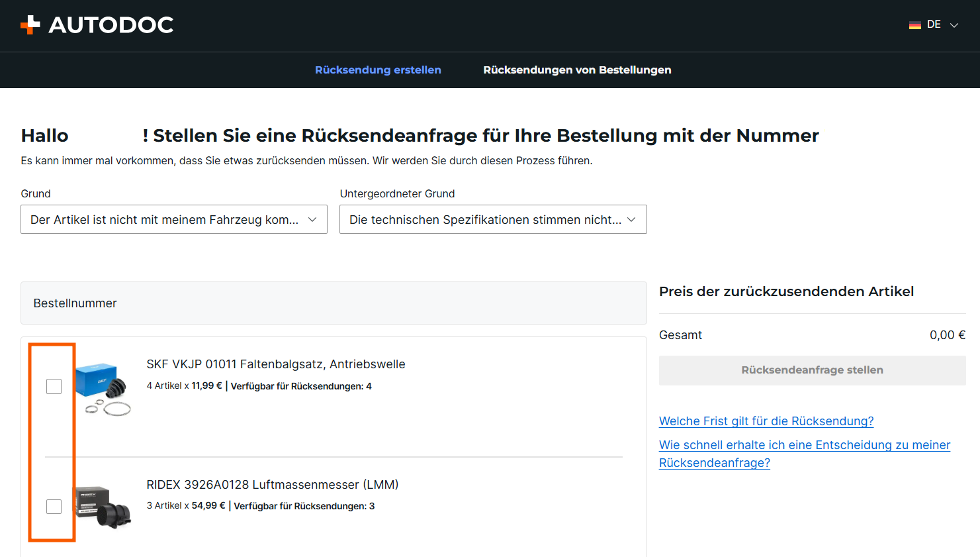980x557 pixels.
Task: Open the Untergeordneter Grund dropdown
Action: pos(492,219)
